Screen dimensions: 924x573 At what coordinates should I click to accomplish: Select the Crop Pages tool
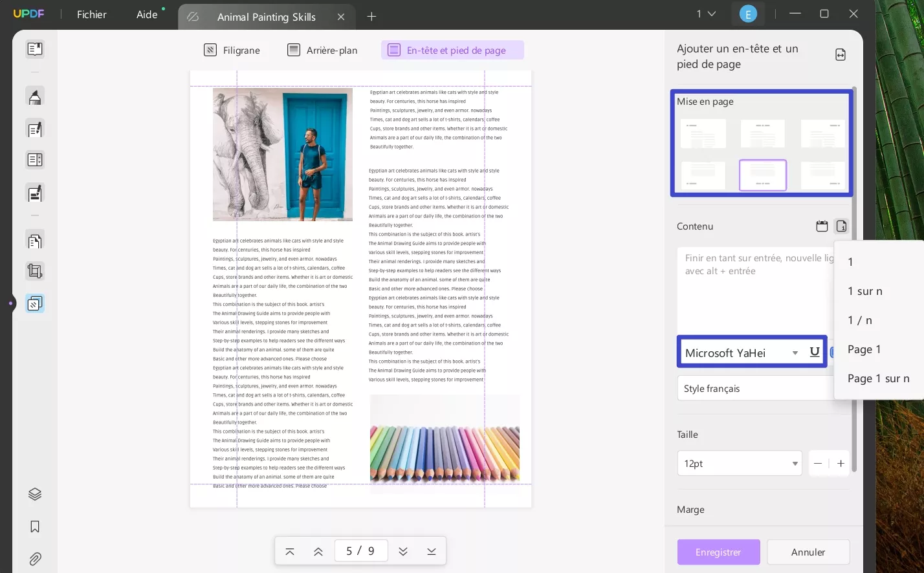35,271
